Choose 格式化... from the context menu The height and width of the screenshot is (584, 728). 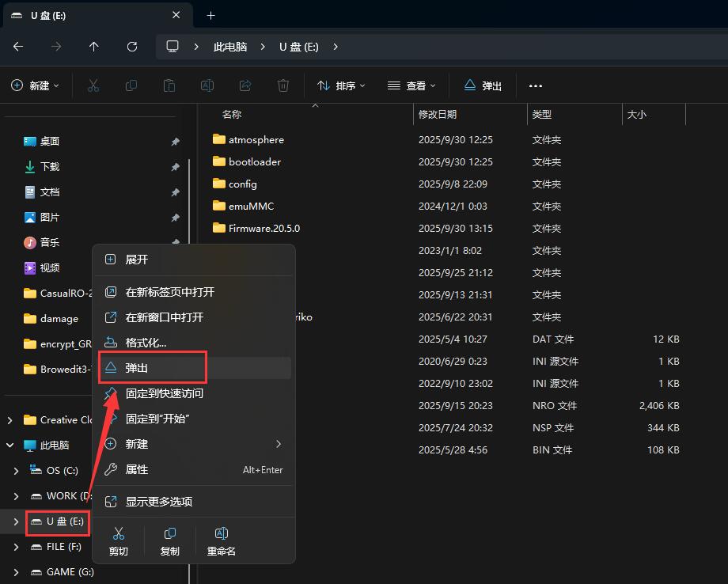(146, 343)
